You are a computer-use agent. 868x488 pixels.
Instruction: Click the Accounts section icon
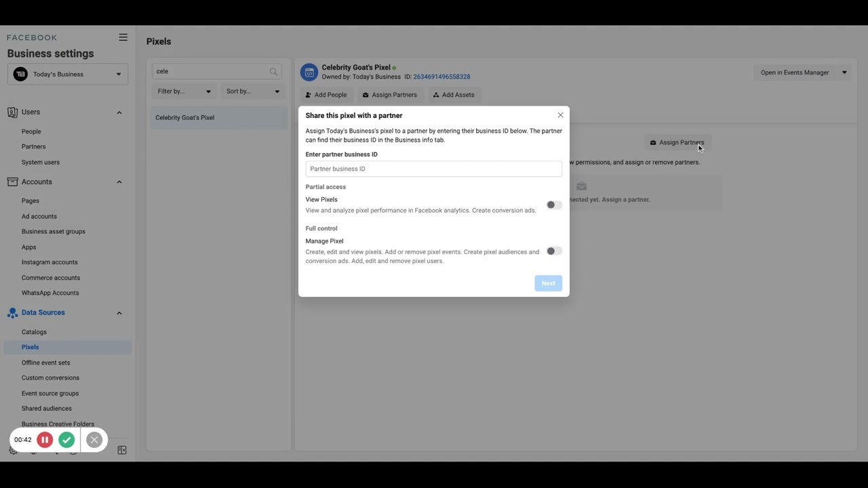[12, 182]
